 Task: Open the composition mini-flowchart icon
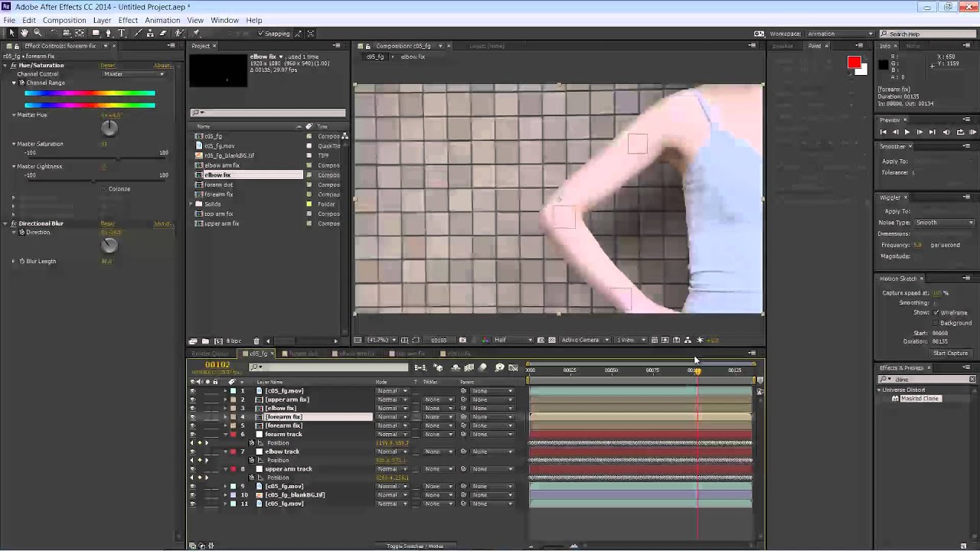[420, 368]
